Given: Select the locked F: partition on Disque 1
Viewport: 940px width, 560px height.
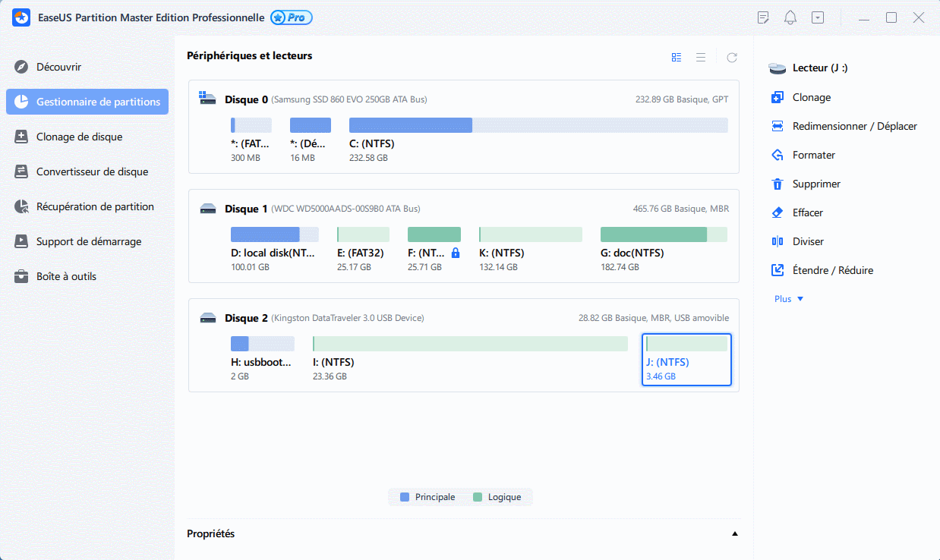Looking at the screenshot, I should point(434,235).
